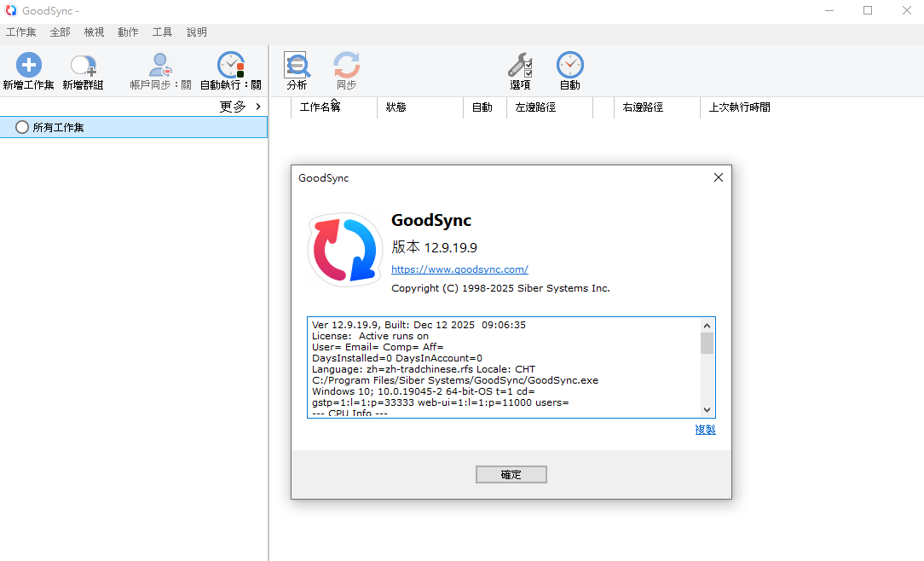Open 選項 options wrench icon

520,65
